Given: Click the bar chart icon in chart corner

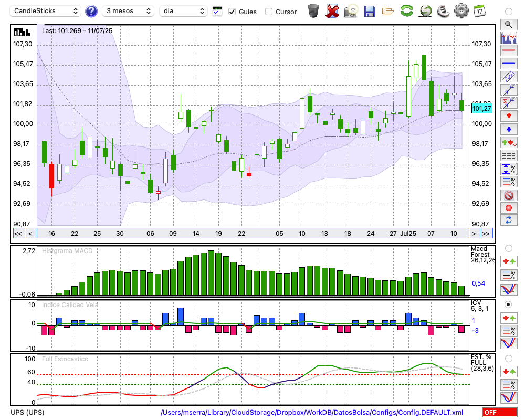Looking at the screenshot, I should click(23, 32).
